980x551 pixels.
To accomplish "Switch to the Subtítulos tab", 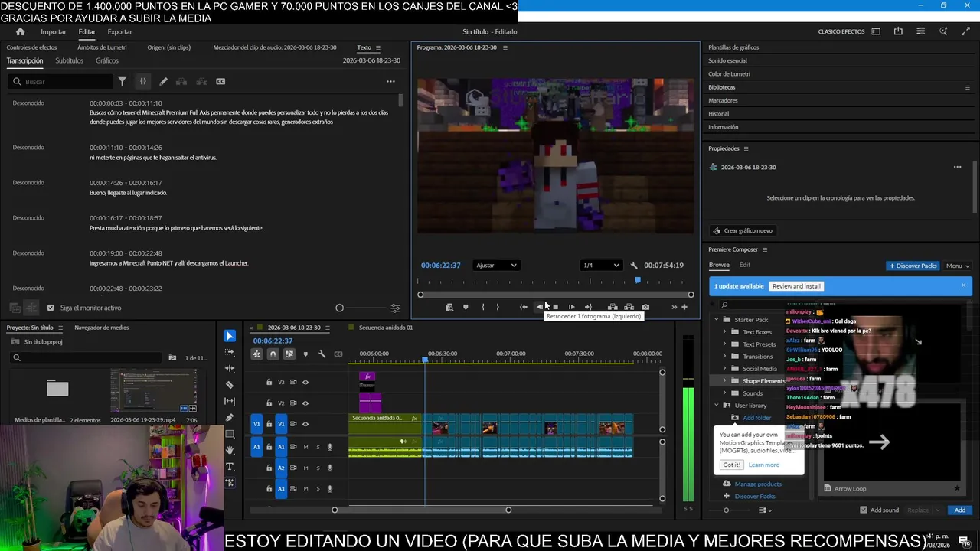I will [x=69, y=60].
